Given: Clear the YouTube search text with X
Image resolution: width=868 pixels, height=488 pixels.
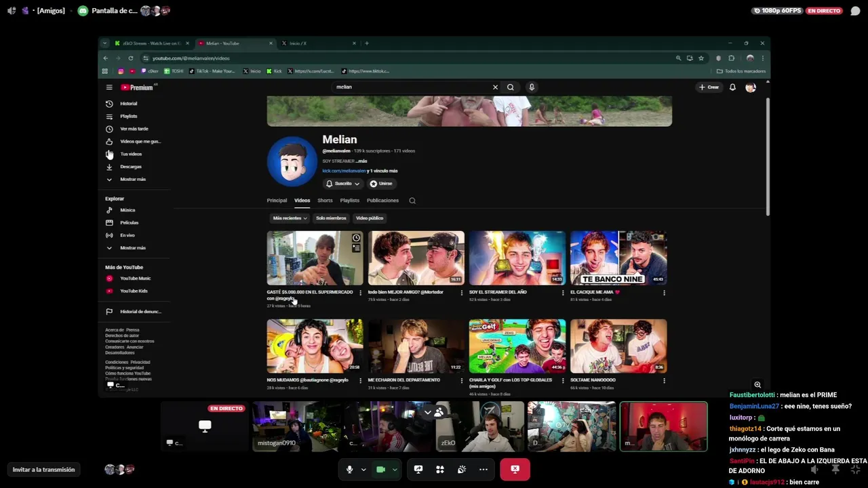Looking at the screenshot, I should tap(495, 87).
